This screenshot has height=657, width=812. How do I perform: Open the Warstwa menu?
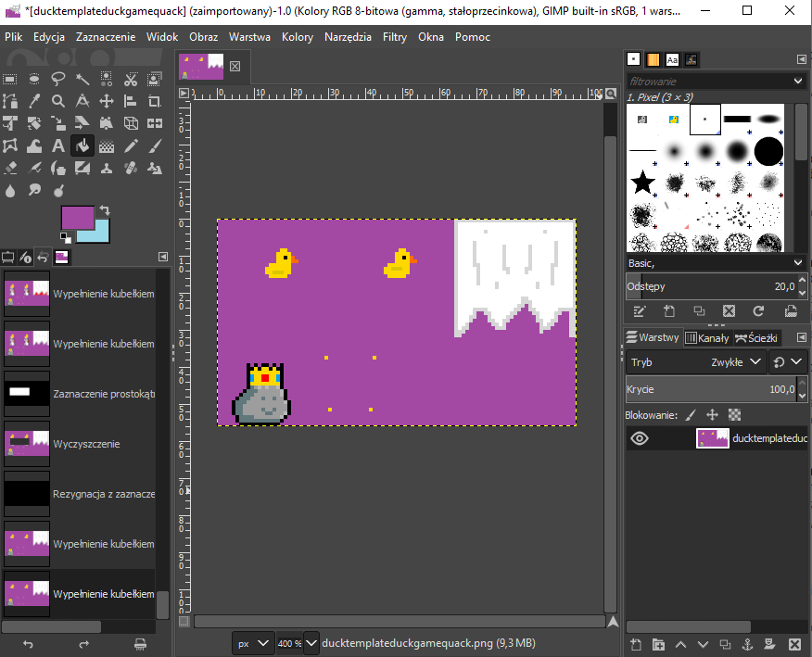click(249, 37)
